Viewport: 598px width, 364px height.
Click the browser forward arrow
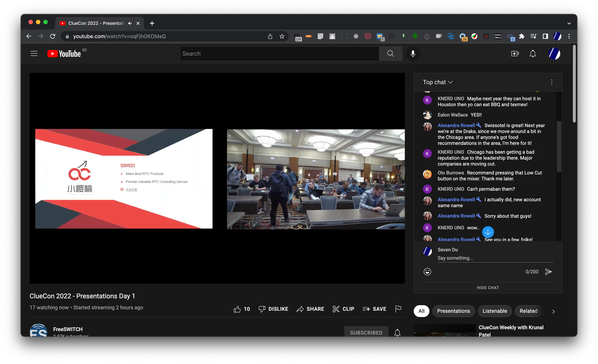[41, 36]
